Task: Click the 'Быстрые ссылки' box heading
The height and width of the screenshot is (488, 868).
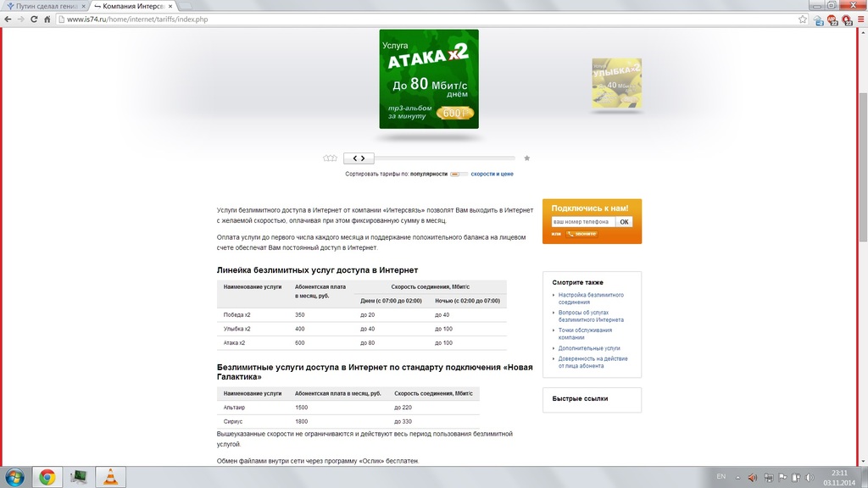Action: pyautogui.click(x=580, y=399)
